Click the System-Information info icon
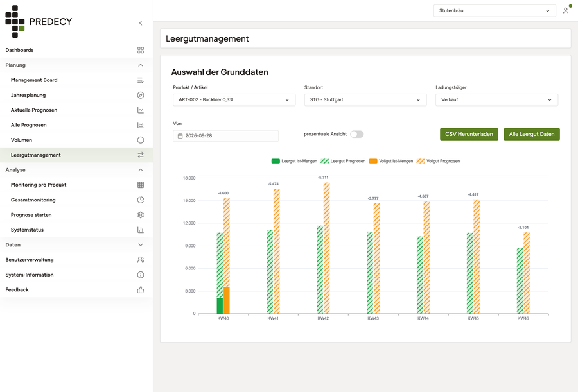This screenshot has width=578, height=392. click(141, 275)
